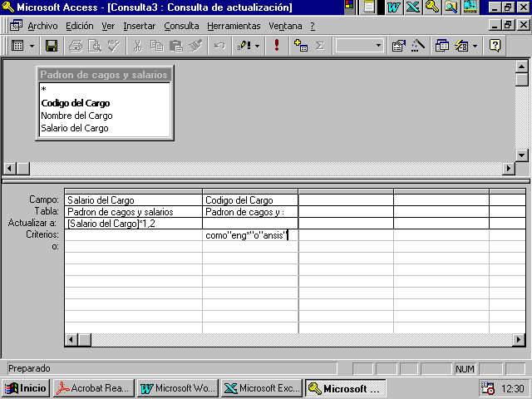Click the Office shortcut bar Access key icon

pyautogui.click(x=432, y=7)
